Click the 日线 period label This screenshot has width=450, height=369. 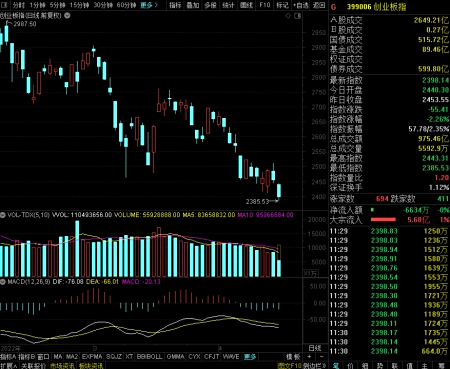[315, 348]
